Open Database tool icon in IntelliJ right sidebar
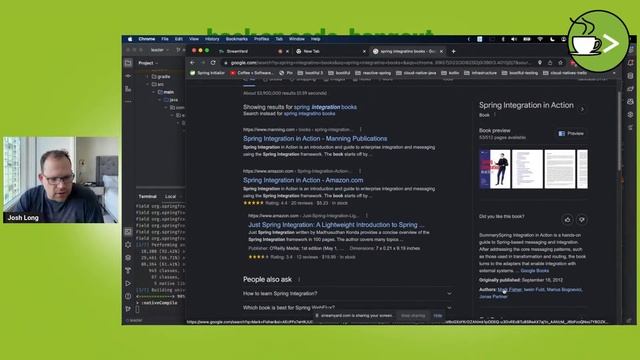The width and height of the screenshot is (640, 360). 631,76
